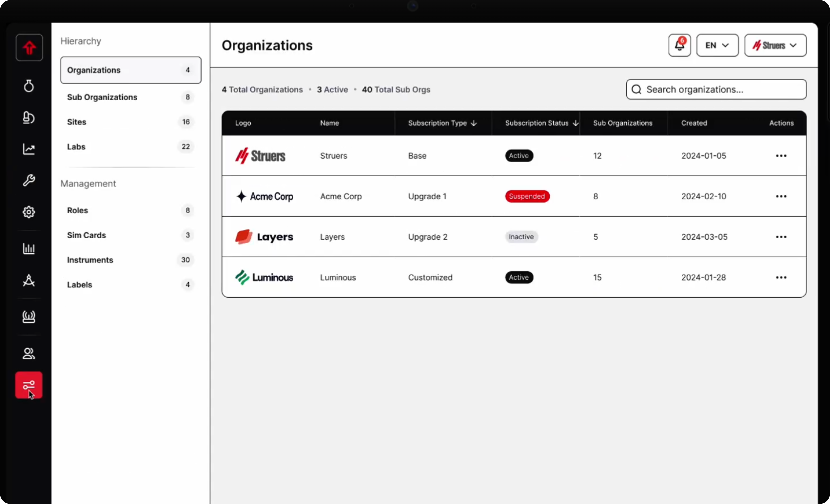Open the microscope icon in the sidebar
This screenshot has width=830, height=504.
(29, 117)
